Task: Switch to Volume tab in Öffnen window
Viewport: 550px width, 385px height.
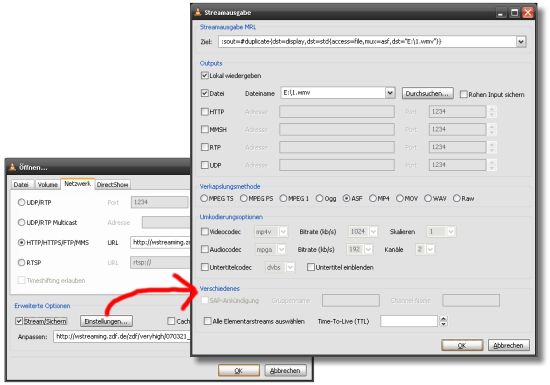Action: click(x=48, y=184)
